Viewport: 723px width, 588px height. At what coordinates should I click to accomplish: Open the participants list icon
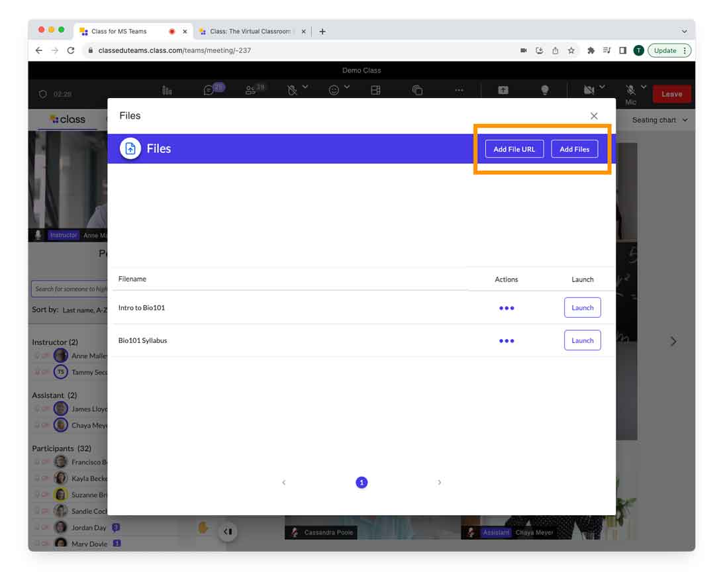pyautogui.click(x=250, y=91)
